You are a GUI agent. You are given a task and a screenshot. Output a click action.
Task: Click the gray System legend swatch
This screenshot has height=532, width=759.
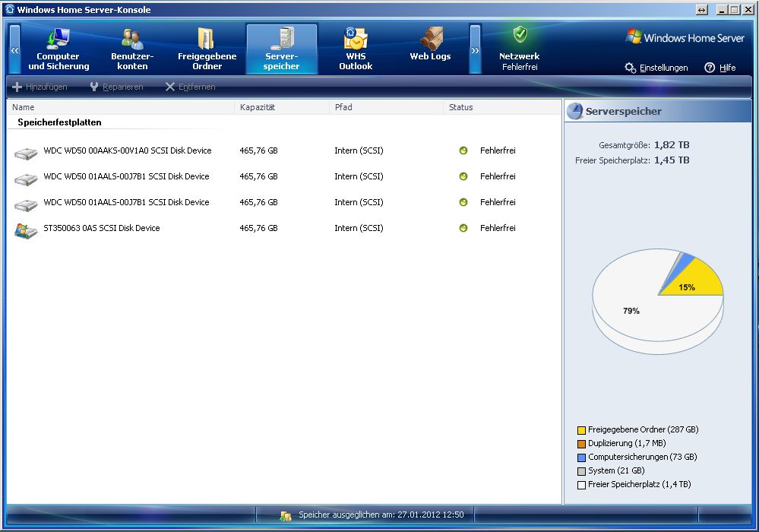pos(581,471)
